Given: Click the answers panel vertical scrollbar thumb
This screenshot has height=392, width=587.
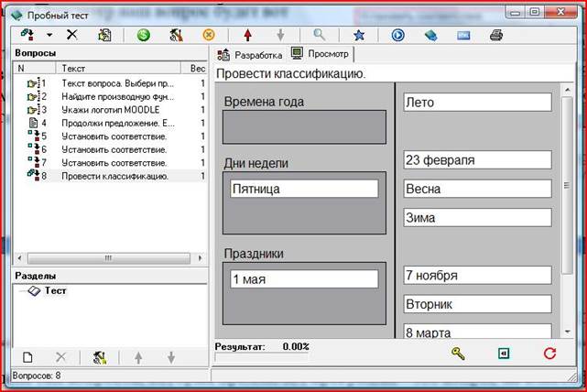Looking at the screenshot, I should 568,185.
